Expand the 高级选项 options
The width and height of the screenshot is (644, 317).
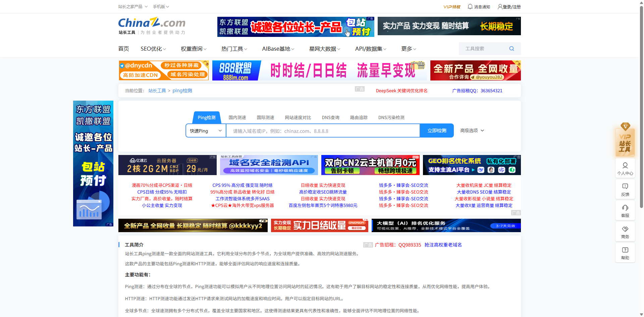tap(471, 130)
